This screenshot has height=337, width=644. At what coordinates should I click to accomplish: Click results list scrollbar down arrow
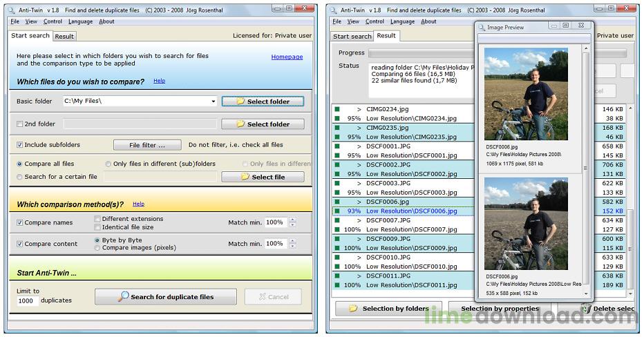pyautogui.click(x=630, y=293)
